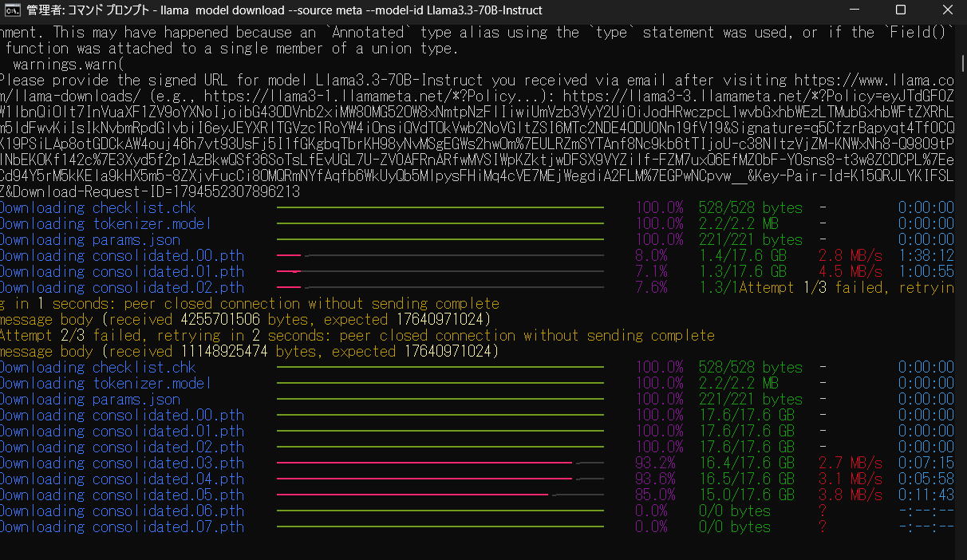
Task: Click the window title text in title bar
Action: [284, 10]
